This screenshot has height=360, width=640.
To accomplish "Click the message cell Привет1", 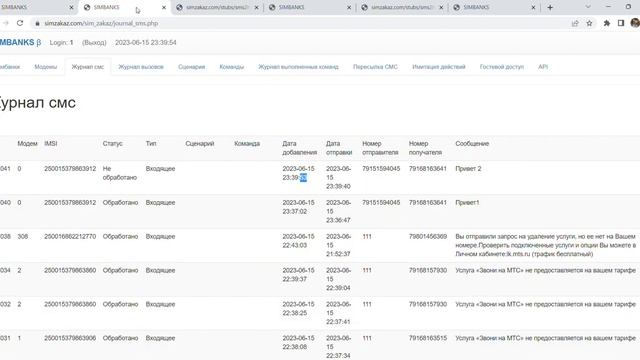I will [467, 202].
